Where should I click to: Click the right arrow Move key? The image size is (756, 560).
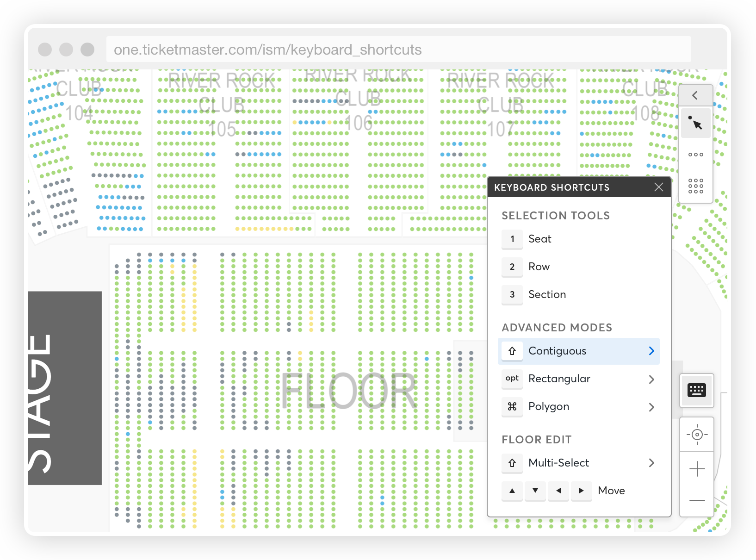pyautogui.click(x=582, y=491)
